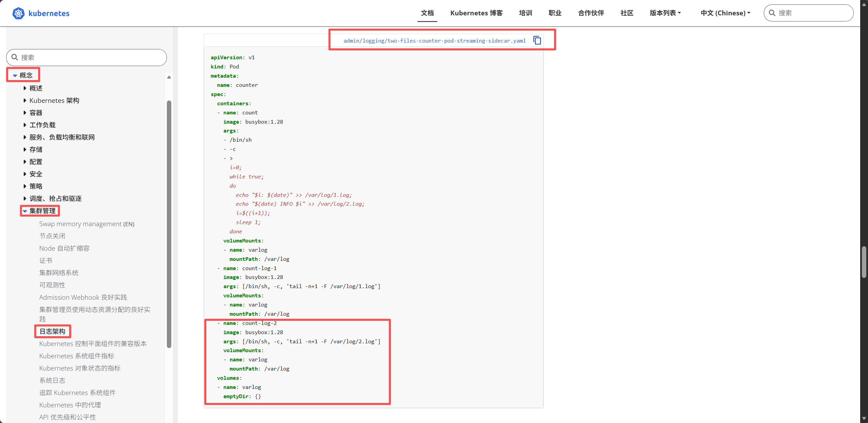Open the 可观测性 page

tap(52, 285)
